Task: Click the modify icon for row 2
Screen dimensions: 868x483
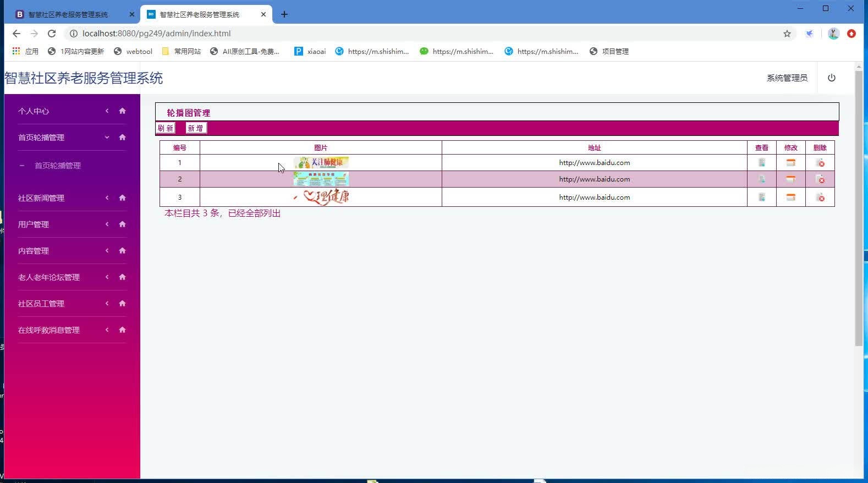Action: pyautogui.click(x=791, y=179)
